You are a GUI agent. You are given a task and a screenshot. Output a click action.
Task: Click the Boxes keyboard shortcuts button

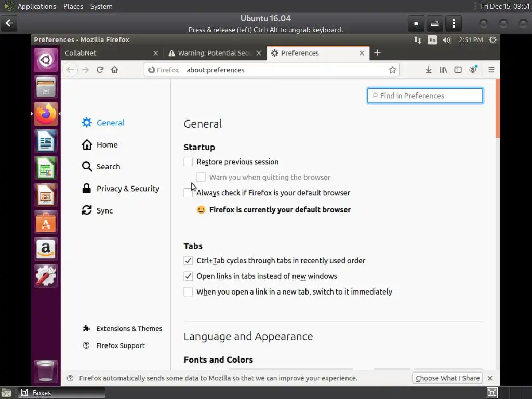coord(435,23)
